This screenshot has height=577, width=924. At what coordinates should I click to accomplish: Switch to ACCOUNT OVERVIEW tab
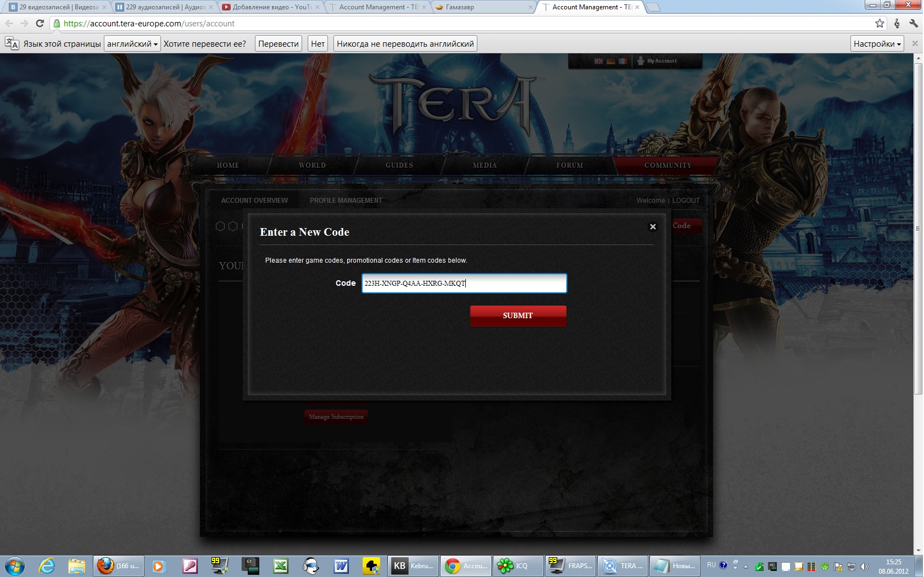[x=254, y=201]
